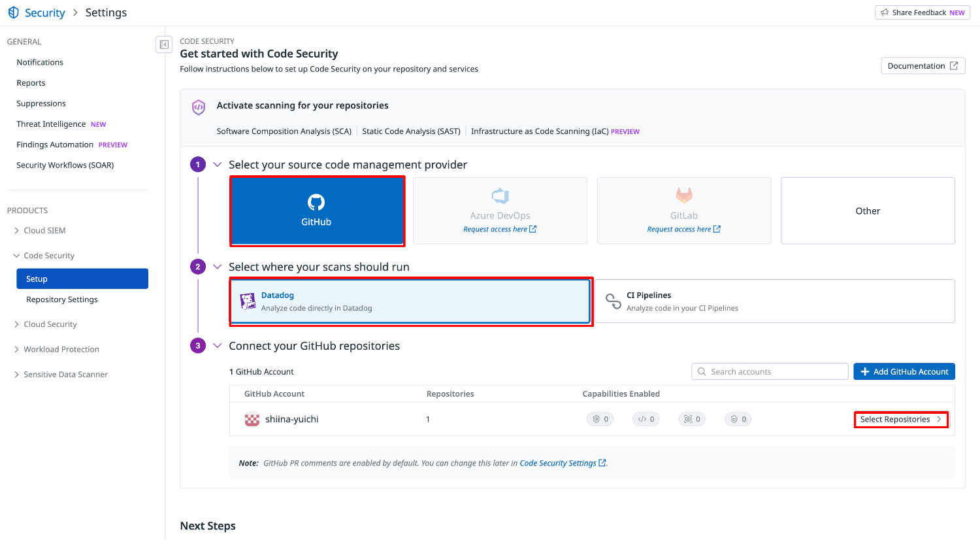Click the first shield capability badge showing 0
Viewport: 980px width, 540px height.
[x=600, y=419]
